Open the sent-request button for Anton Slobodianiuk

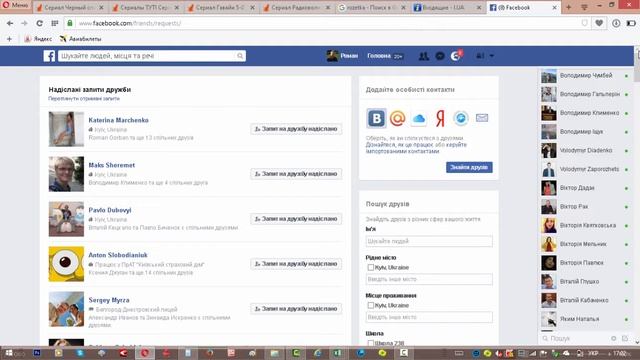pyautogui.click(x=296, y=264)
